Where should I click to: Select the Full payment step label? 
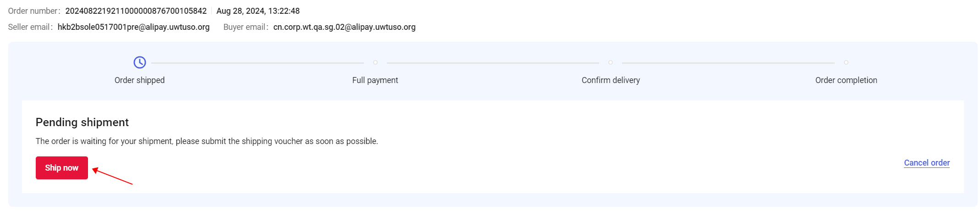(x=375, y=80)
